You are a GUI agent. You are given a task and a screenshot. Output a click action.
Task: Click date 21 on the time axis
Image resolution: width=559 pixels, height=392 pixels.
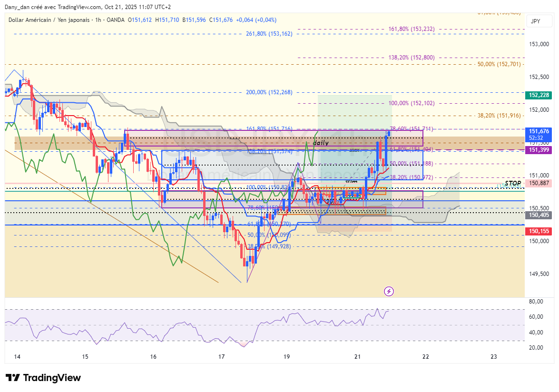click(x=358, y=357)
